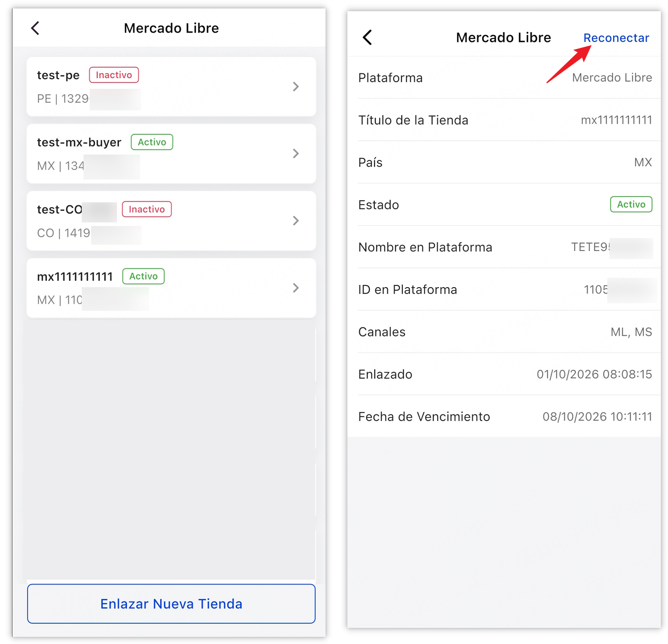Select the mx1111111111 store title in list
Image resolution: width=668 pixels, height=644 pixels.
[75, 276]
